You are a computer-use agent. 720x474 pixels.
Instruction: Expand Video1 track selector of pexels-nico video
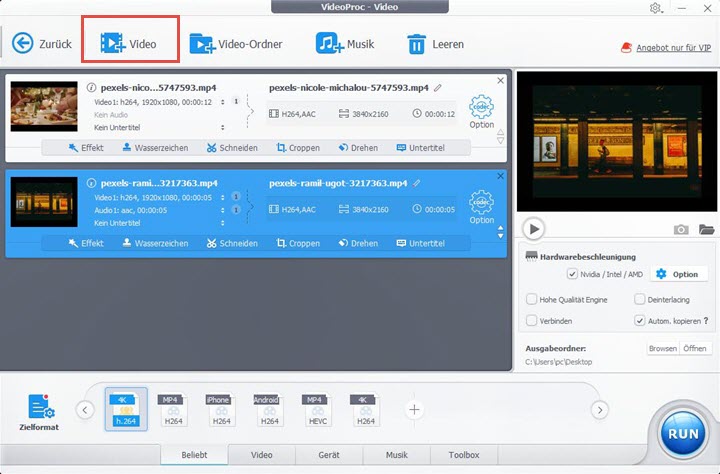pyautogui.click(x=223, y=102)
